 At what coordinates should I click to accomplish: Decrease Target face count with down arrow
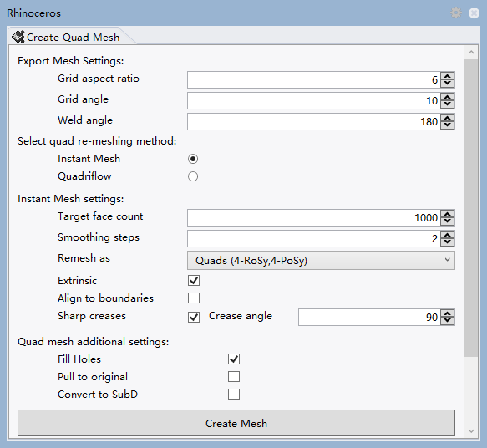(x=447, y=221)
